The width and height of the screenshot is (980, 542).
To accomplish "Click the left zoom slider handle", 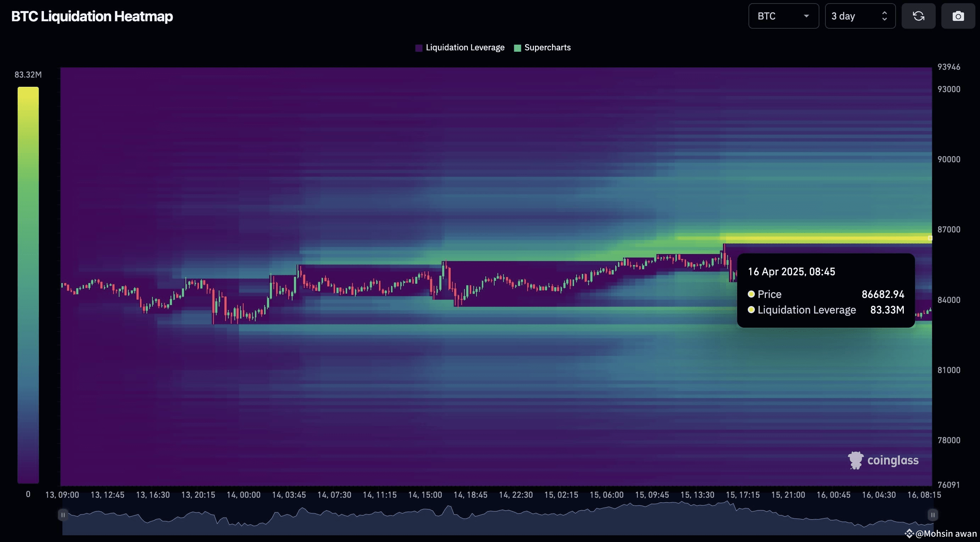I will (x=63, y=515).
